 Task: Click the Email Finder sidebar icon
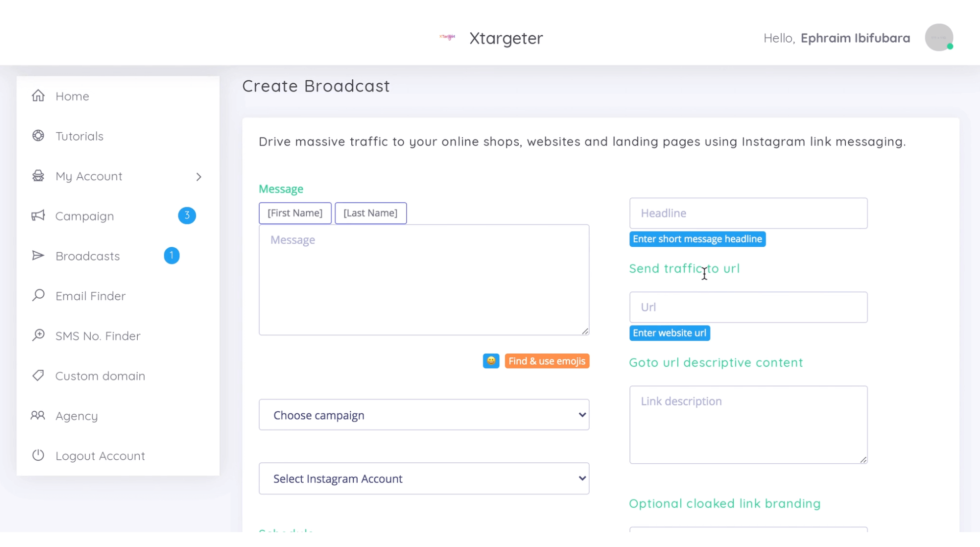(x=38, y=295)
